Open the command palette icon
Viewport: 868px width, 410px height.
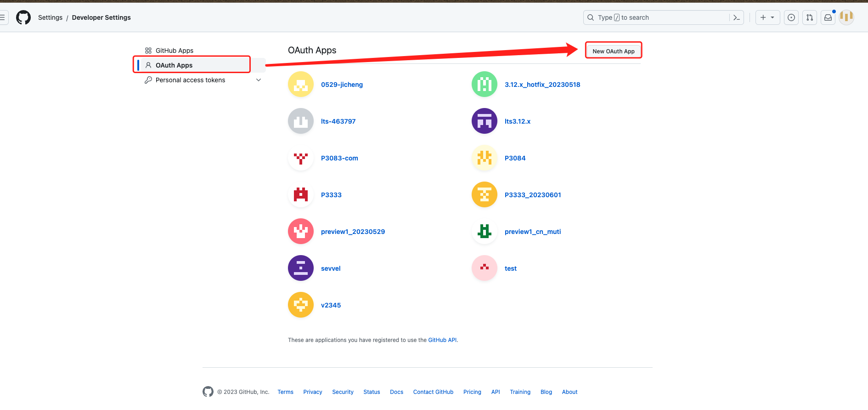click(x=737, y=17)
